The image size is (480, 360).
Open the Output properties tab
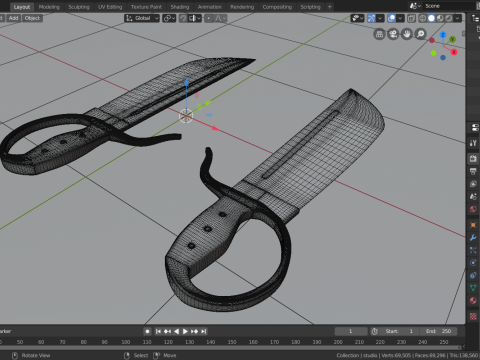tap(473, 171)
